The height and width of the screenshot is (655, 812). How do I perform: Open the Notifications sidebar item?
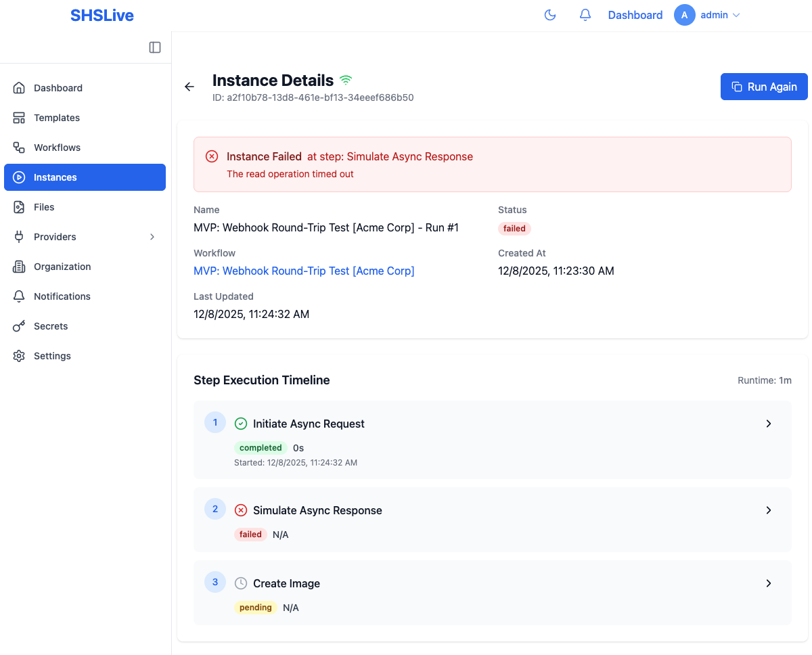(x=62, y=296)
